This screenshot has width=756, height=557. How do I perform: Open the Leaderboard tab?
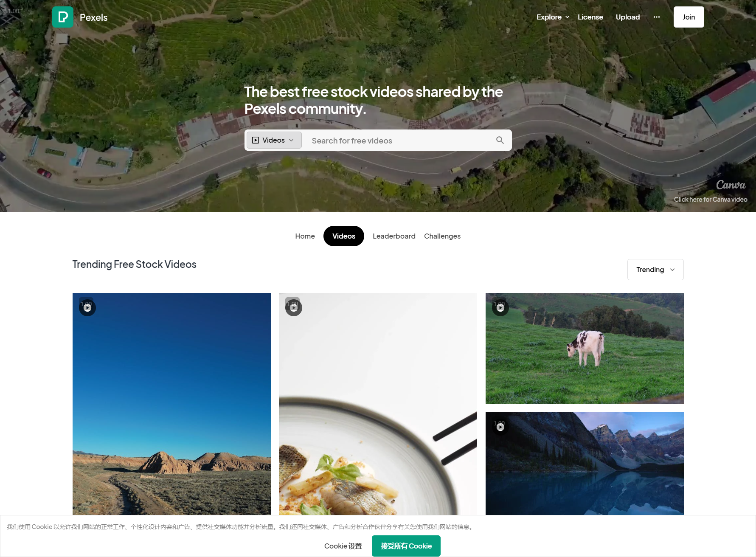[x=394, y=236]
